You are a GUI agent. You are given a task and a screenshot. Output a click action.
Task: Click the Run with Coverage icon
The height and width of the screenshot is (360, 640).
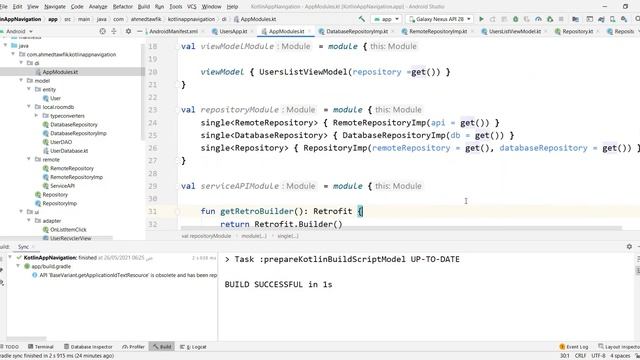coord(527,19)
